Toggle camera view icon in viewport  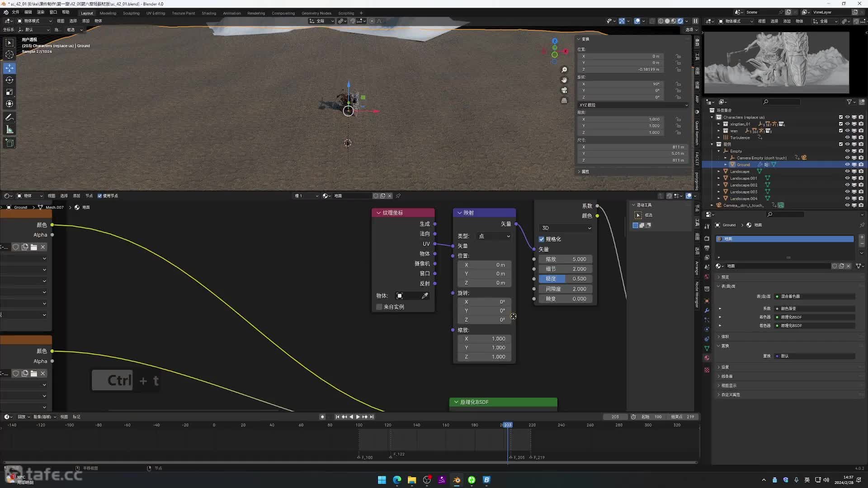(564, 90)
